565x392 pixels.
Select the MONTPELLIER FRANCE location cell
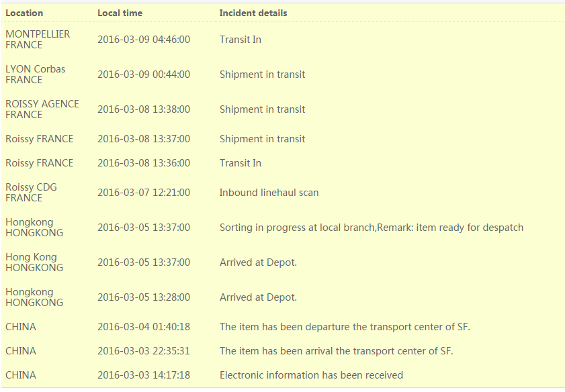[x=38, y=39]
